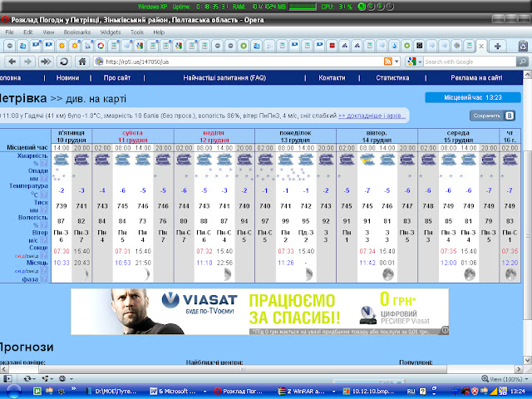Click the help question mark beside Хмарність
This screenshot has height=399, width=532.
tap(44, 163)
